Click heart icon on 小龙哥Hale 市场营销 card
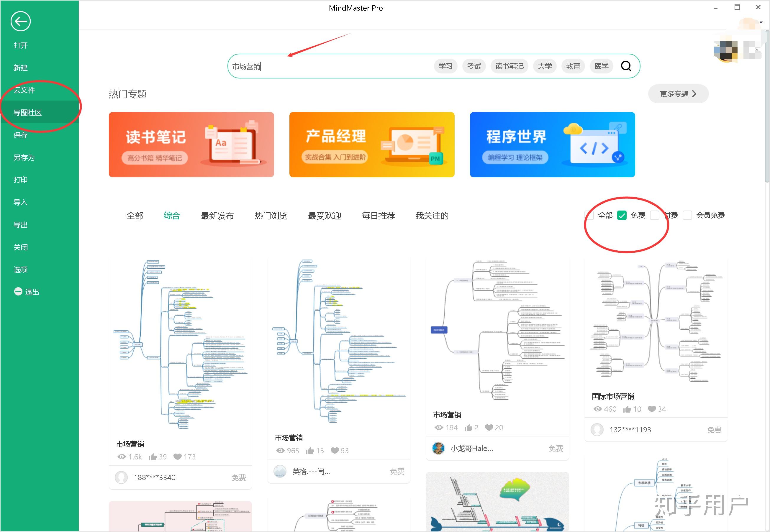 (x=489, y=428)
